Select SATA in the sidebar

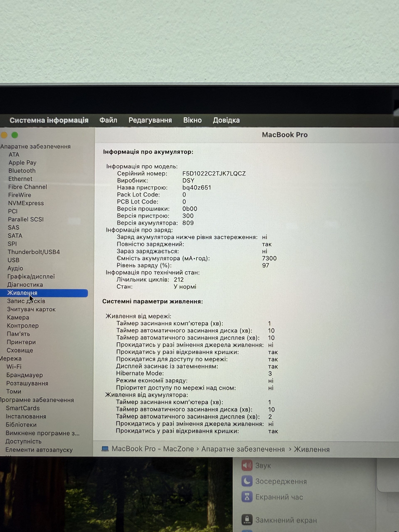click(x=15, y=236)
